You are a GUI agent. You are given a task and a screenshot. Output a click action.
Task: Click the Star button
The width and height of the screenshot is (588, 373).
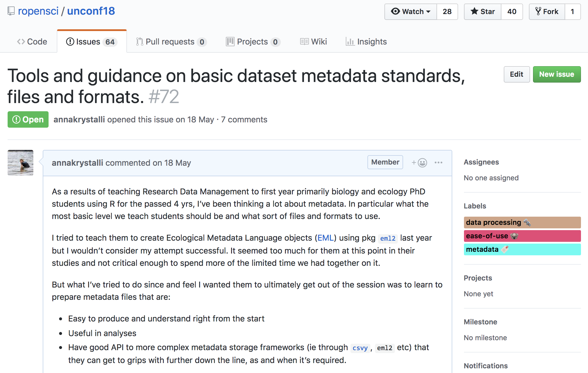pyautogui.click(x=483, y=12)
